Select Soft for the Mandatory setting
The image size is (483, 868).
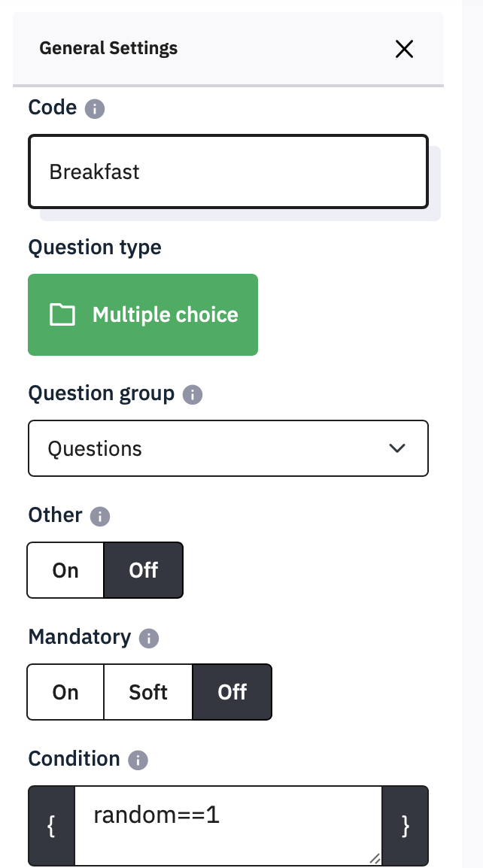coord(148,692)
